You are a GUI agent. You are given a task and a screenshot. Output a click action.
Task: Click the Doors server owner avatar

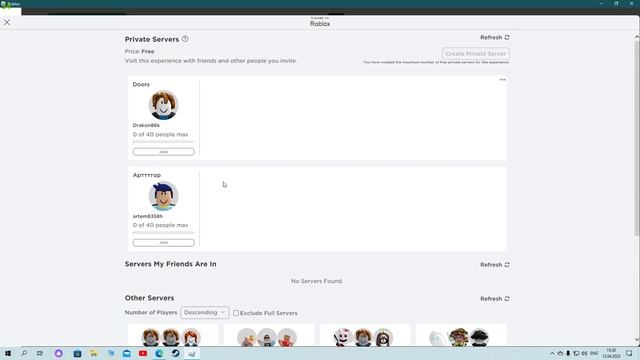[x=163, y=105]
